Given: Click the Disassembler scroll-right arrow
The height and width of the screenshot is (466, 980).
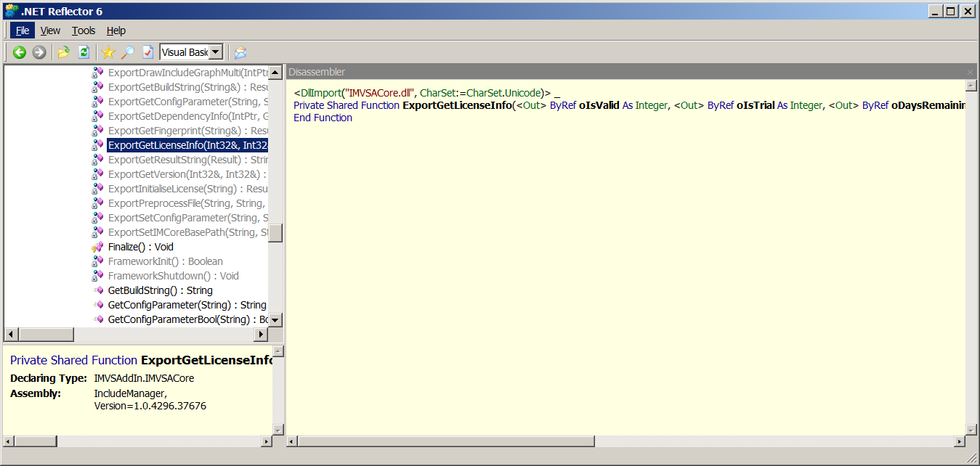Looking at the screenshot, I should pos(959,441).
